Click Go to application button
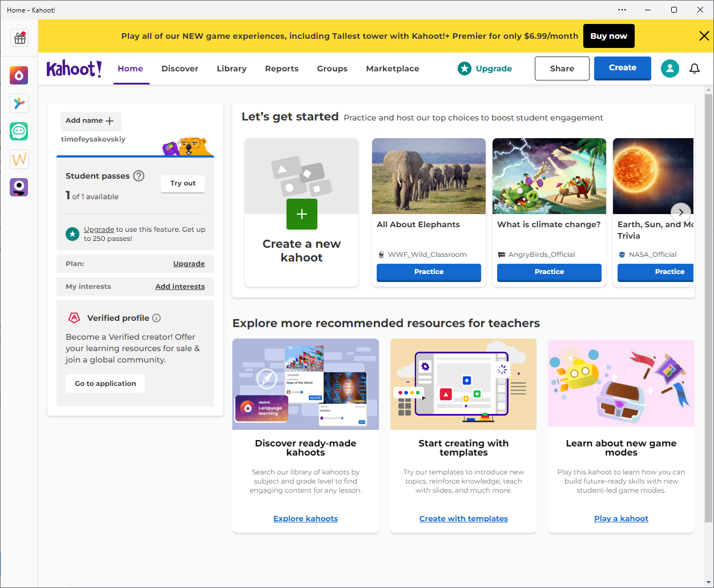Viewport: 714px width, 588px height. pyautogui.click(x=106, y=384)
